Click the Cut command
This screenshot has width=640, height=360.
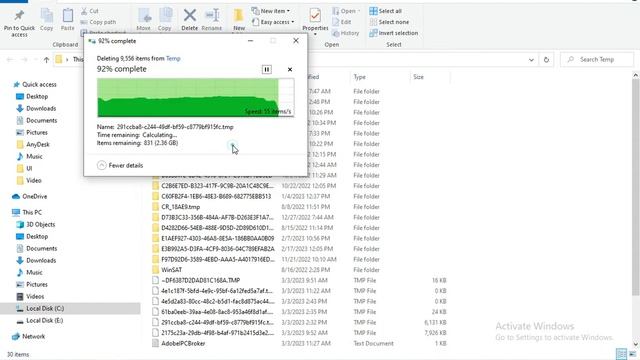pyautogui.click(x=89, y=11)
